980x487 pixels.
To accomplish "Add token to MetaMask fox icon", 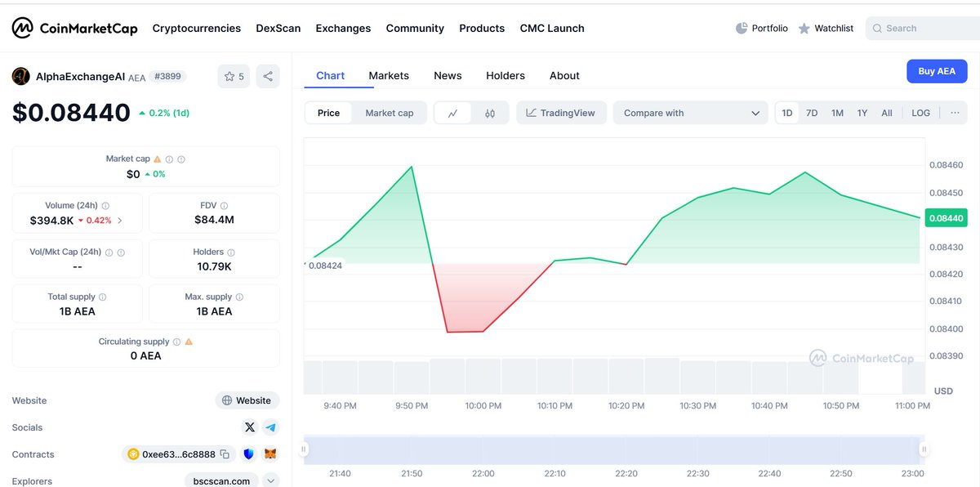I will (270, 454).
